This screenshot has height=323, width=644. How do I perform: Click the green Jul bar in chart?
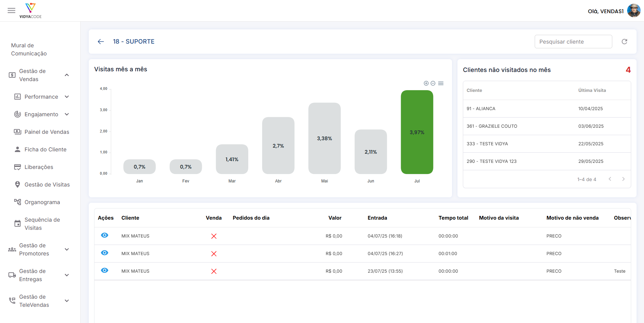click(x=417, y=132)
